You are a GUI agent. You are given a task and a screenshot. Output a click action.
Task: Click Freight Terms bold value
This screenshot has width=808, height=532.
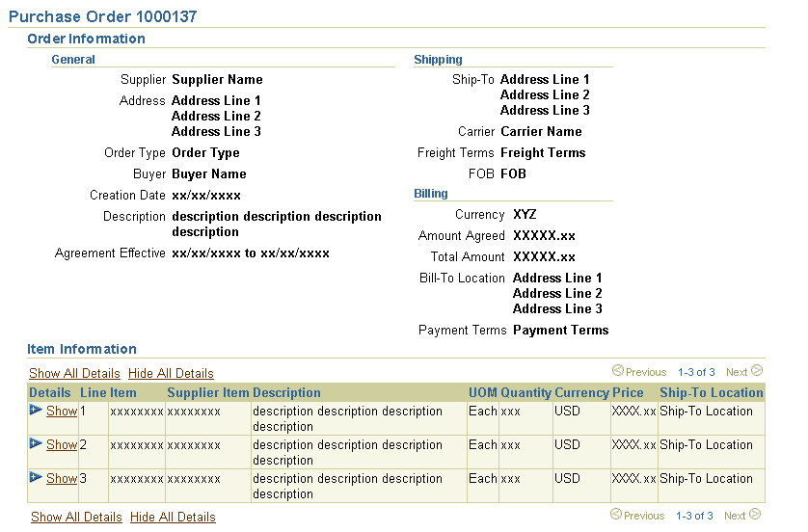(543, 152)
